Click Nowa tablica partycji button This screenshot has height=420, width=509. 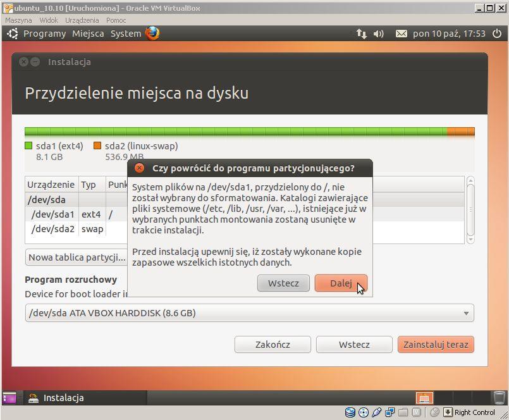(77, 257)
